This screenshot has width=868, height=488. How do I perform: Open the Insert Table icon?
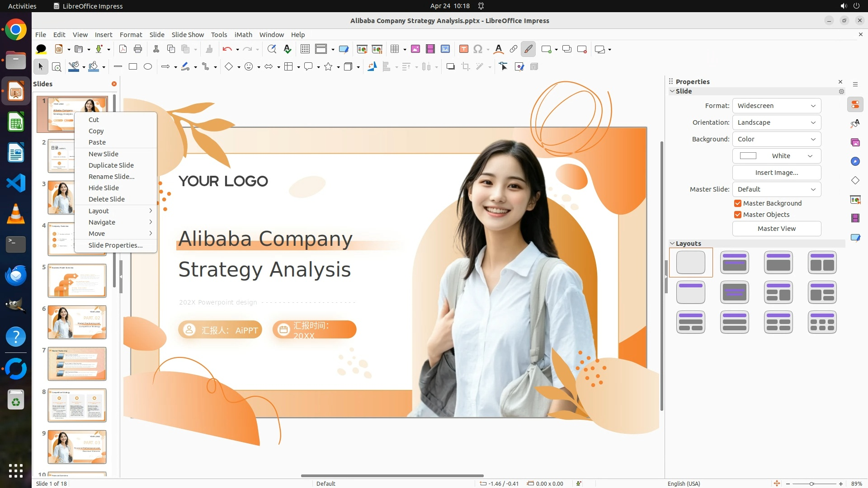click(395, 49)
